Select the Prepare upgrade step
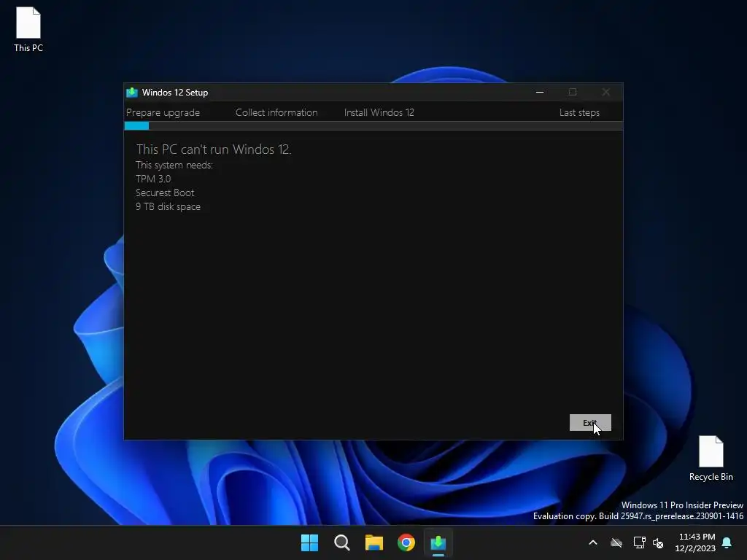This screenshot has width=747, height=560. click(x=163, y=113)
